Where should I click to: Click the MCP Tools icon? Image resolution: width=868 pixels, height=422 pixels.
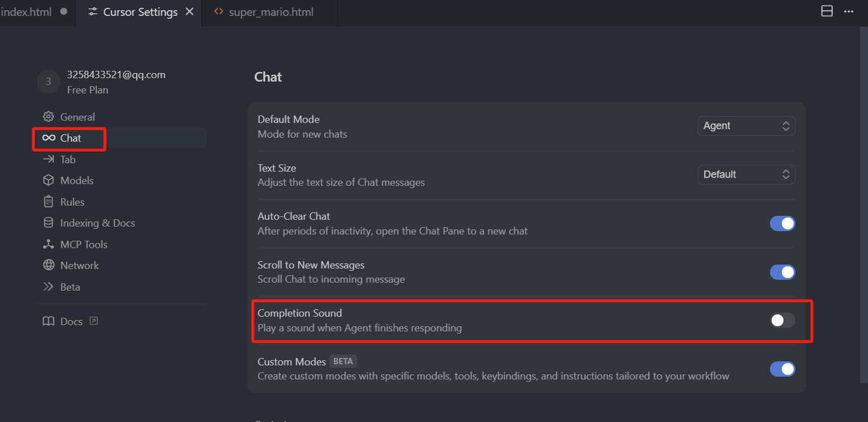pyautogui.click(x=49, y=244)
